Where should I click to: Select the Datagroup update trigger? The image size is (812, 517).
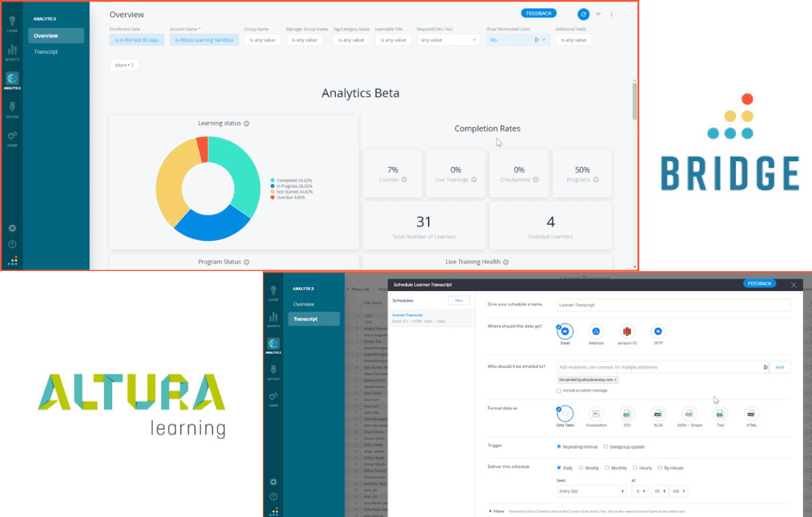(605, 447)
